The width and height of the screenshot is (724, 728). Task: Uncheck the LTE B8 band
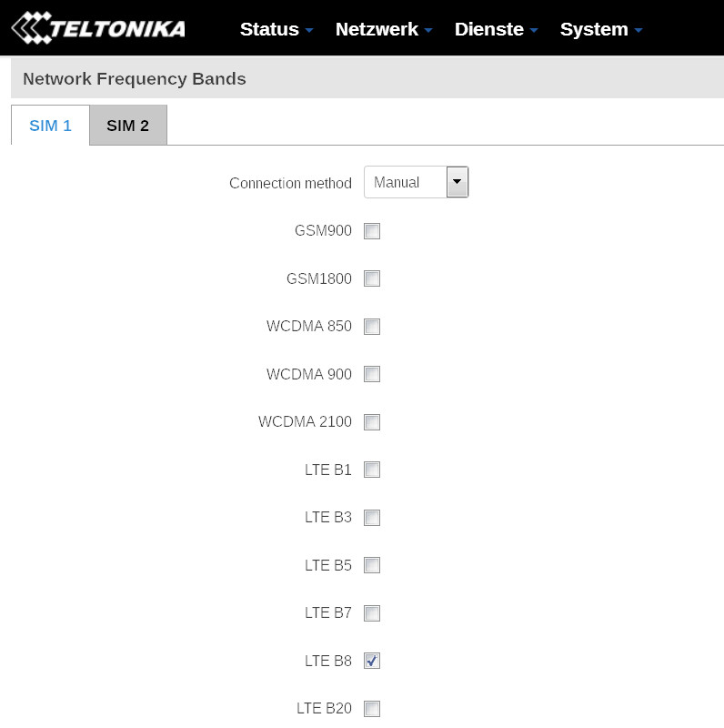pos(372,661)
